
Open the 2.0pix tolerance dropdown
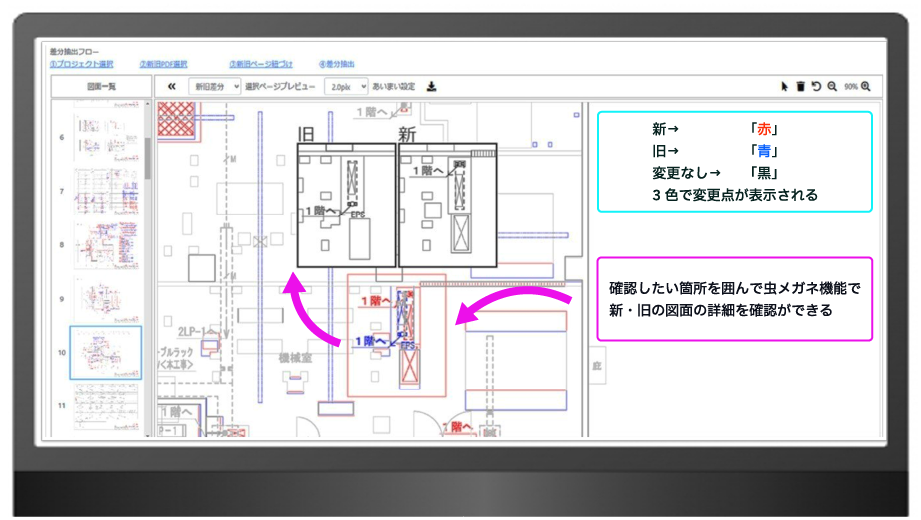(347, 86)
